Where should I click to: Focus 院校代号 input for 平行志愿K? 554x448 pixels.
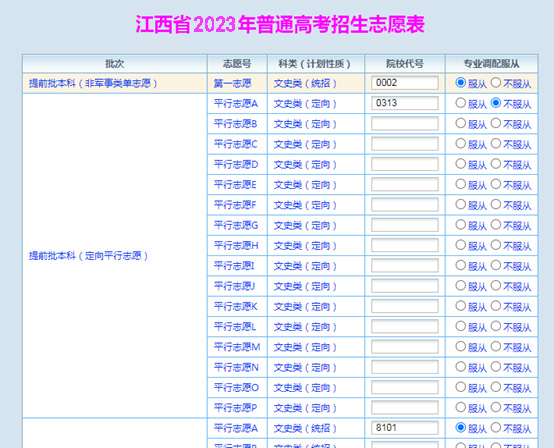coord(405,306)
